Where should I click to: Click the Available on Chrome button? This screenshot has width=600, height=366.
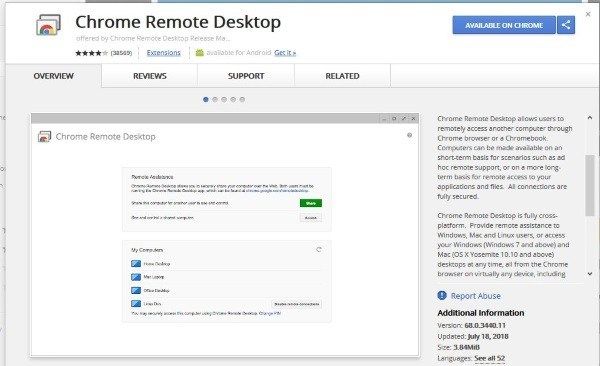(x=504, y=25)
